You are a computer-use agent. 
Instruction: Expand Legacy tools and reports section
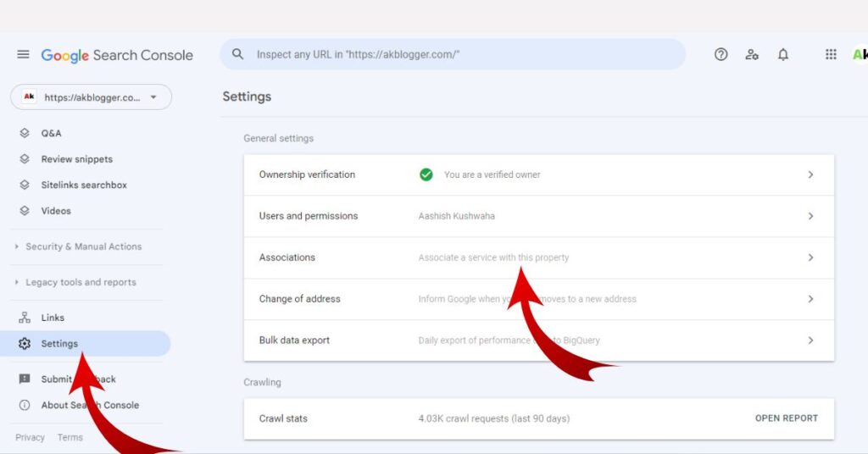coord(81,282)
